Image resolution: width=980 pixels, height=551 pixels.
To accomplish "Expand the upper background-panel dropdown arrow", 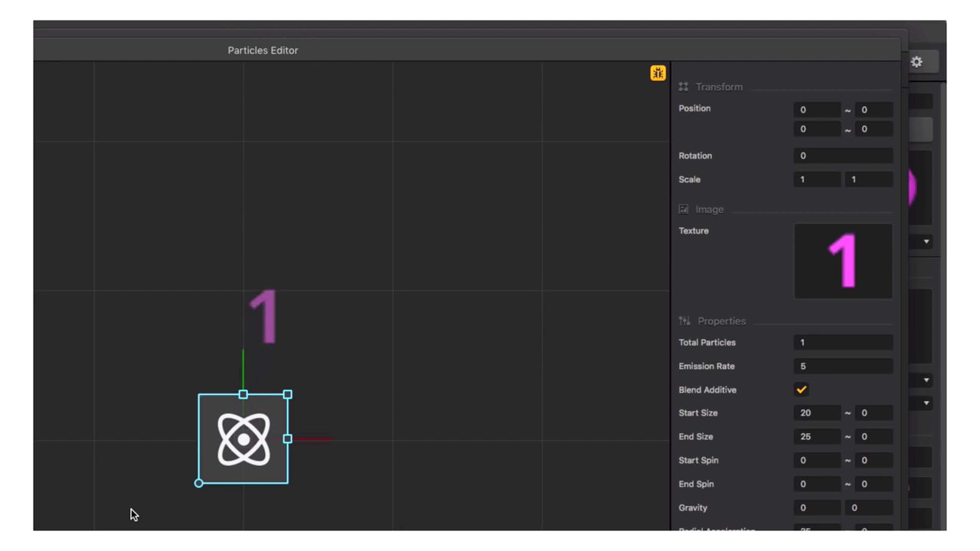I will click(926, 380).
